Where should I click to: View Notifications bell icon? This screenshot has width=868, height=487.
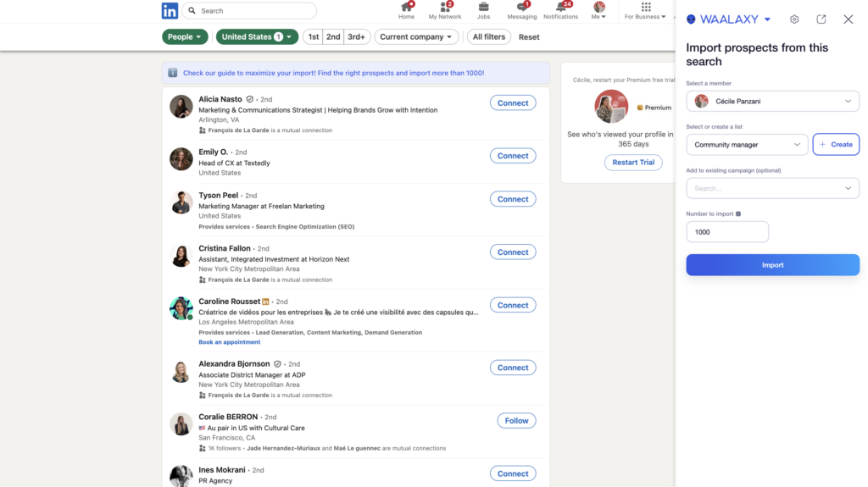pyautogui.click(x=560, y=10)
